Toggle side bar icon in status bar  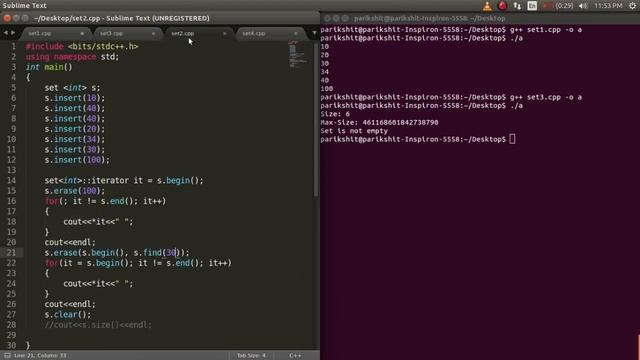point(7,356)
